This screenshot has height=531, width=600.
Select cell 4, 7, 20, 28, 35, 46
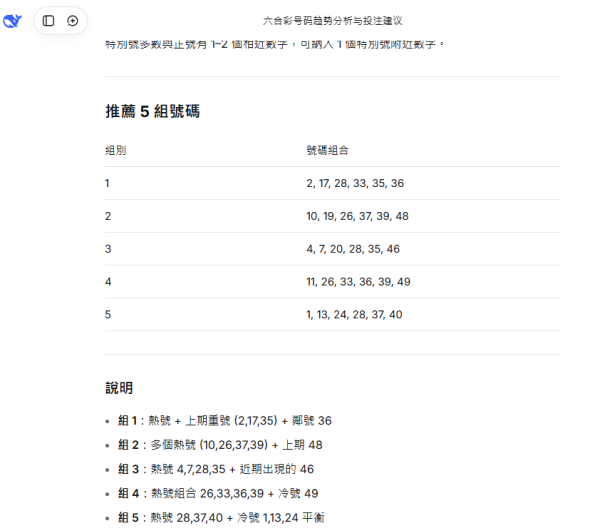click(x=353, y=249)
